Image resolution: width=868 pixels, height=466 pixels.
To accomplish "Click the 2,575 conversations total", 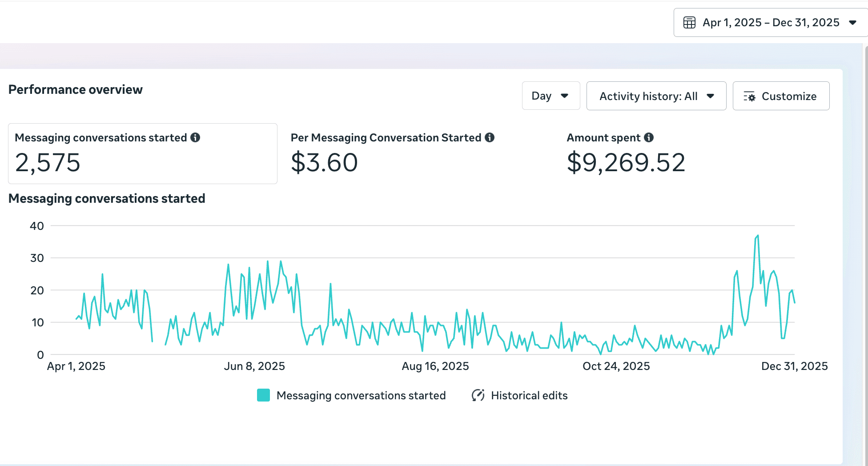I will pyautogui.click(x=48, y=162).
